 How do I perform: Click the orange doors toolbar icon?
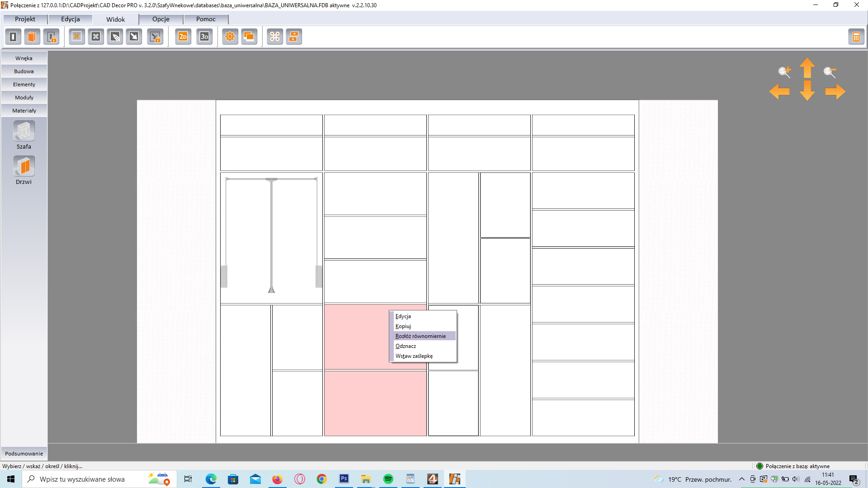coord(32,37)
